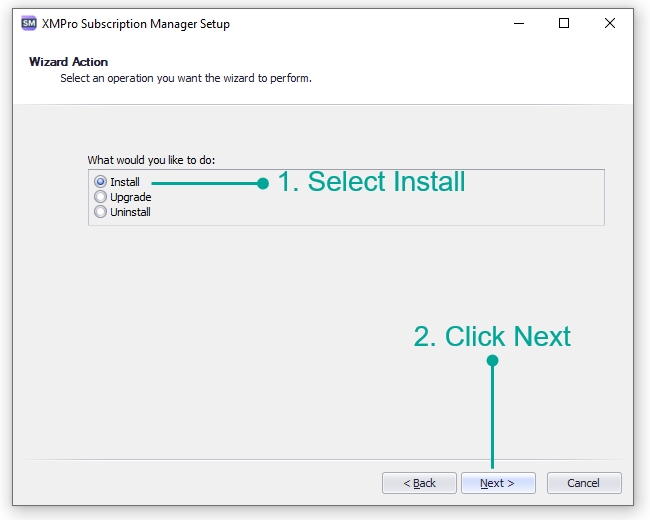The image size is (650, 520).
Task: Click the 'XMPro Subscription Manager Setup' window title
Action: [x=136, y=24]
